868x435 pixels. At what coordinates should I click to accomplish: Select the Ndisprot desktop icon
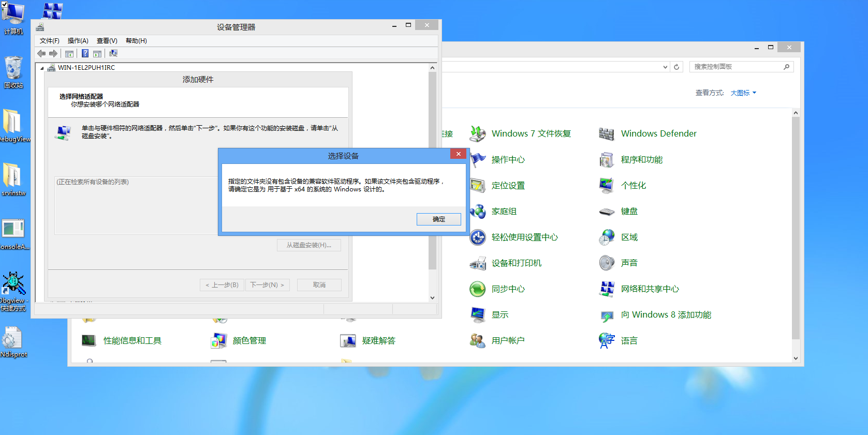(x=13, y=341)
